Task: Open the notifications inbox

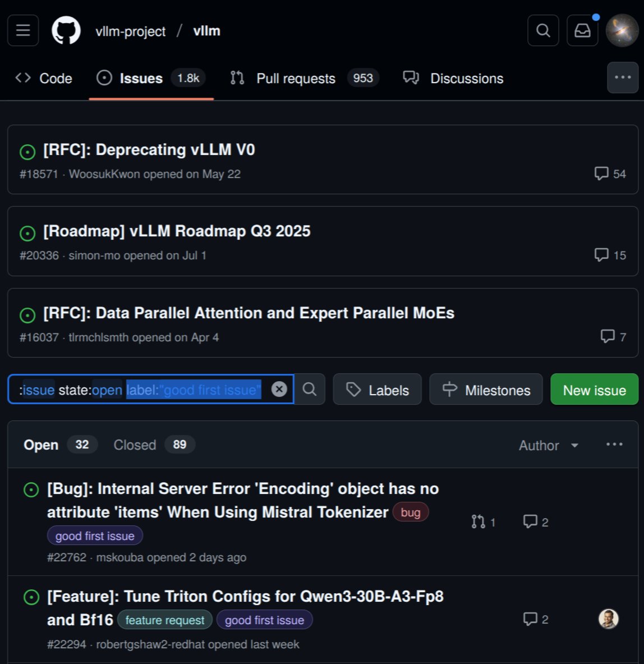Action: (582, 30)
